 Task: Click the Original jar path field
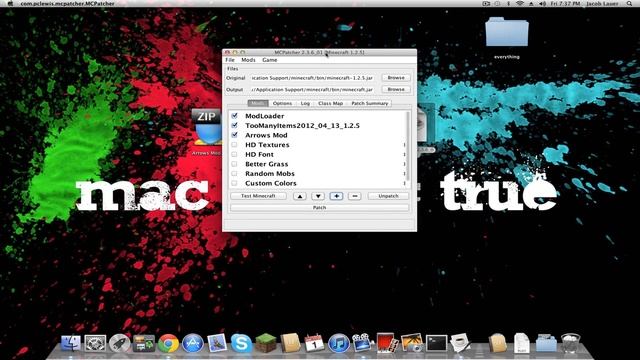point(312,78)
